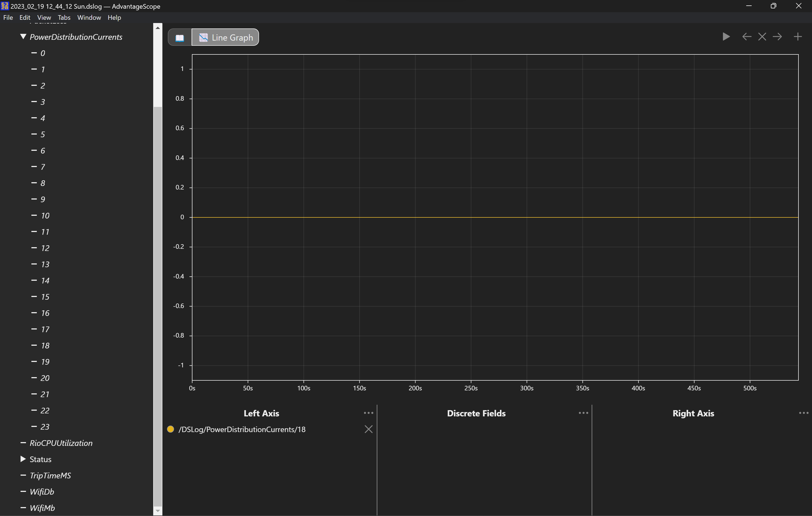Step back with the left arrow icon

746,37
